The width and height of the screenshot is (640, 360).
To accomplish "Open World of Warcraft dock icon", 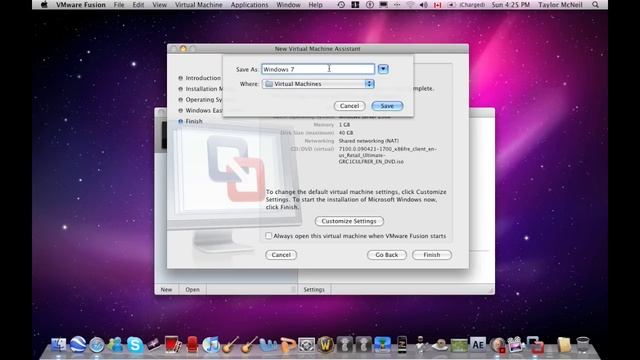I will pyautogui.click(x=325, y=345).
